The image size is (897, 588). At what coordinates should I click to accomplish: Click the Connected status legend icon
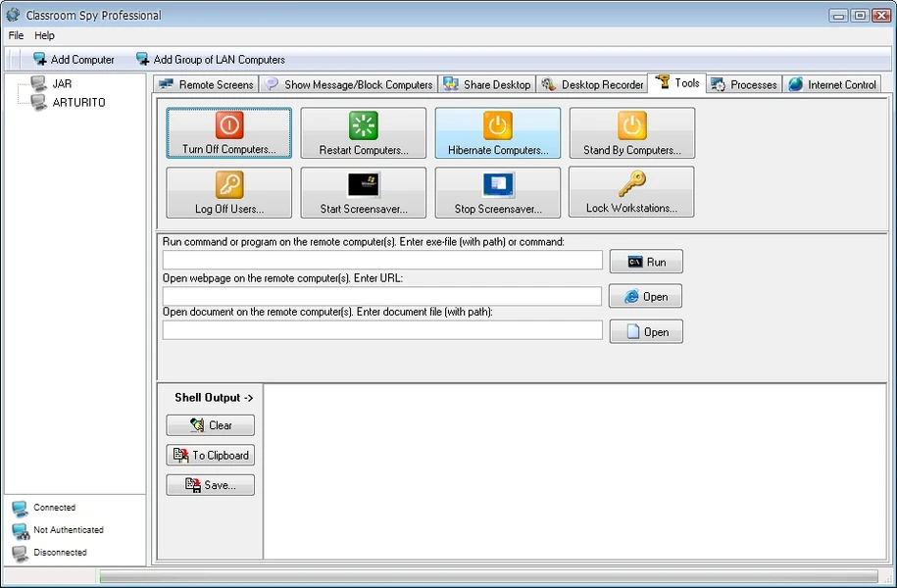(20, 509)
